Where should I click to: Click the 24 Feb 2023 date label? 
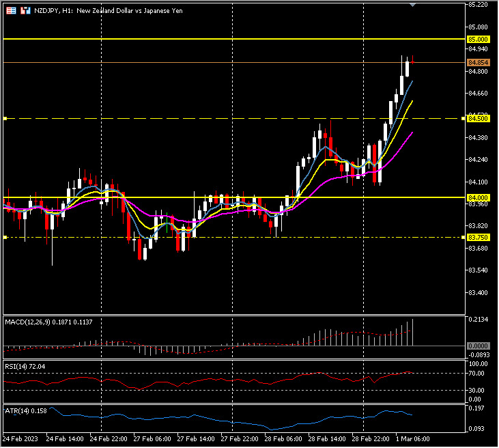pos(21,437)
